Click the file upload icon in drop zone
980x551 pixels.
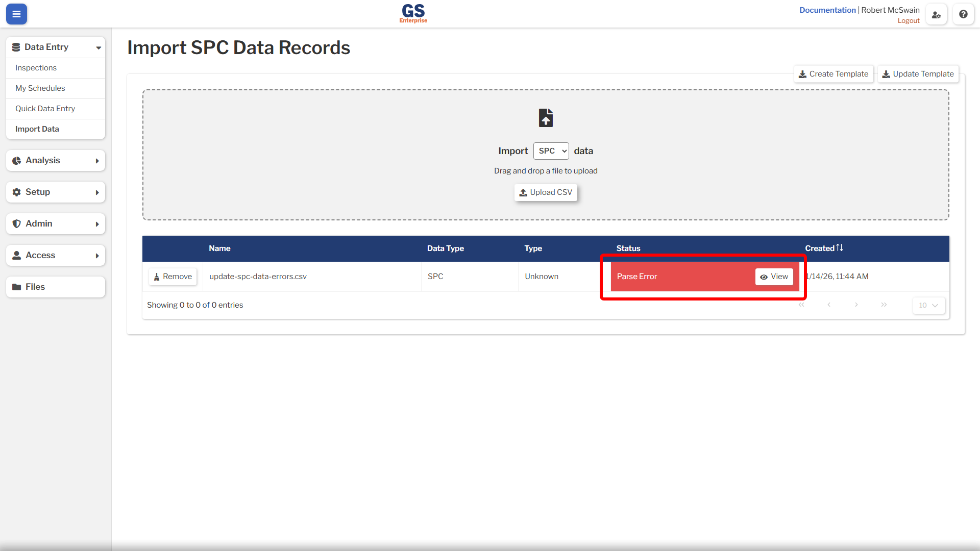click(x=546, y=118)
